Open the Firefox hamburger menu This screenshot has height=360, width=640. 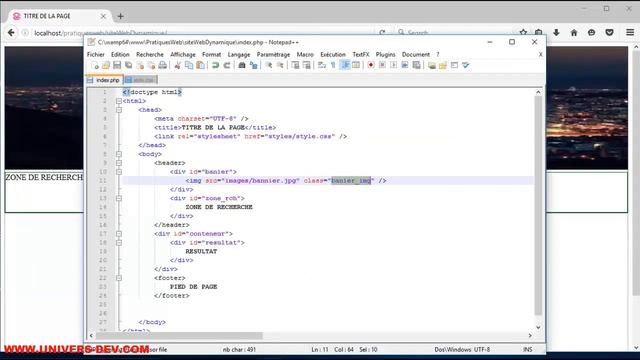(x=630, y=32)
